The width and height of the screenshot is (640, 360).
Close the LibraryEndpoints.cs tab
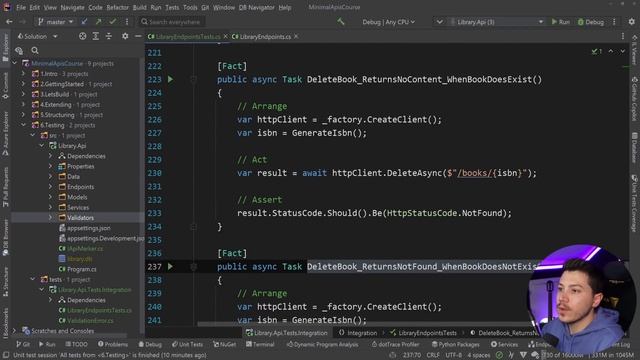(x=296, y=36)
